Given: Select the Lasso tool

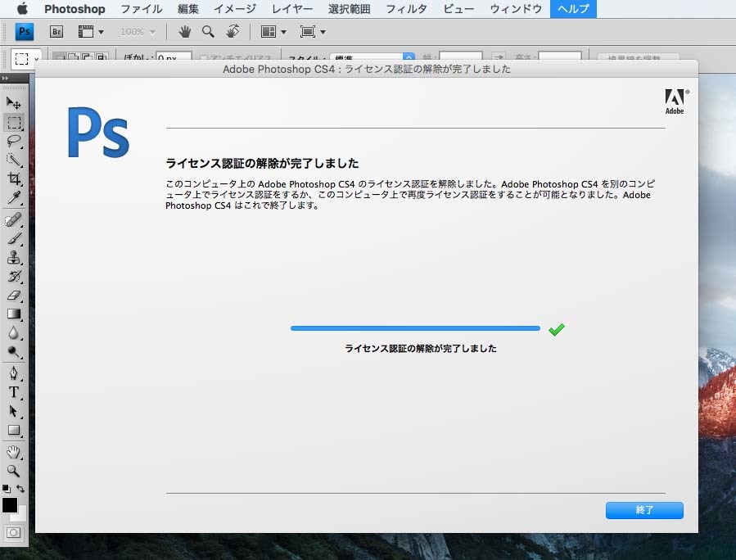Looking at the screenshot, I should click(x=13, y=141).
